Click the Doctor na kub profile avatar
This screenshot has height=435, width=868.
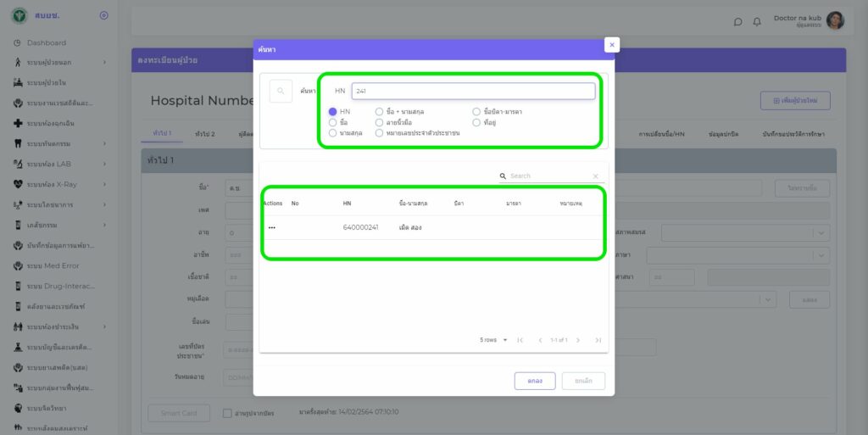tap(835, 20)
